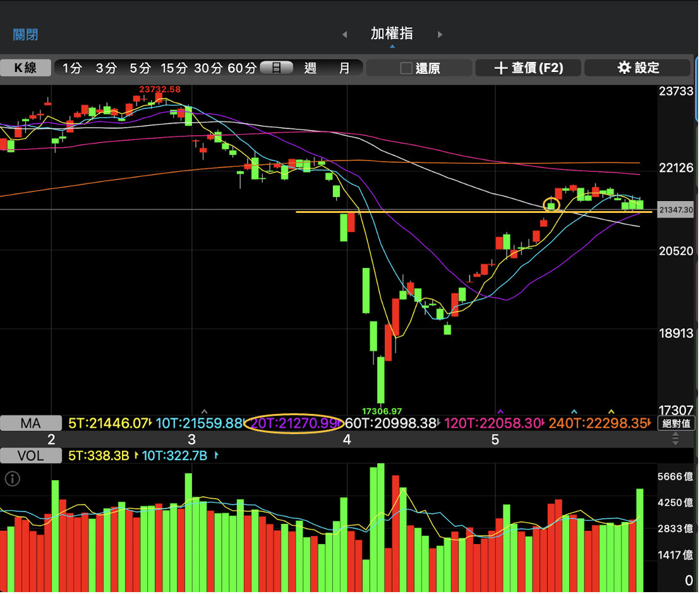
Task: Switch to the 月 monthly tab
Action: click(344, 68)
